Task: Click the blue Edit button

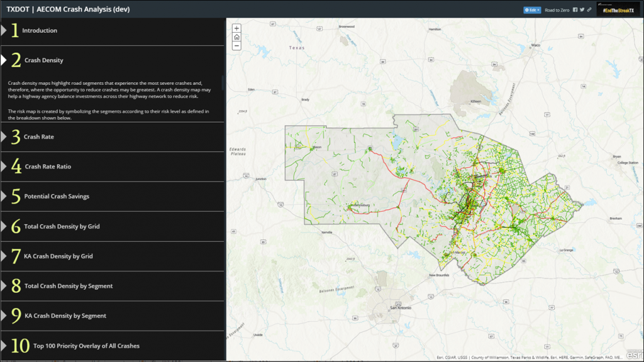Action: (532, 10)
